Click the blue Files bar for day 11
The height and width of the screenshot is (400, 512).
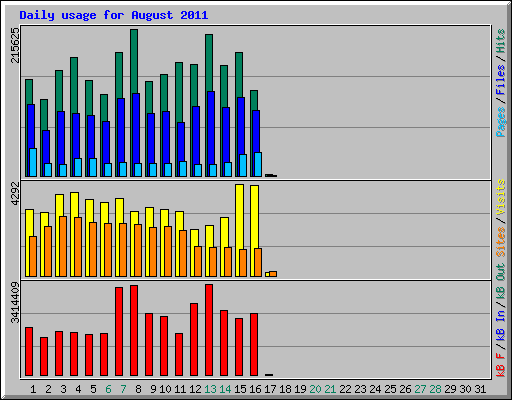(x=181, y=142)
